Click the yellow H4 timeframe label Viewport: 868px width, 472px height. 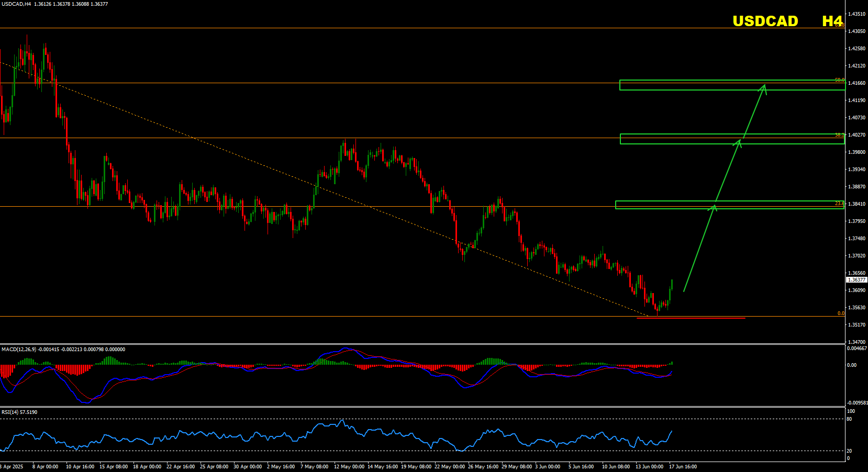pyautogui.click(x=832, y=21)
